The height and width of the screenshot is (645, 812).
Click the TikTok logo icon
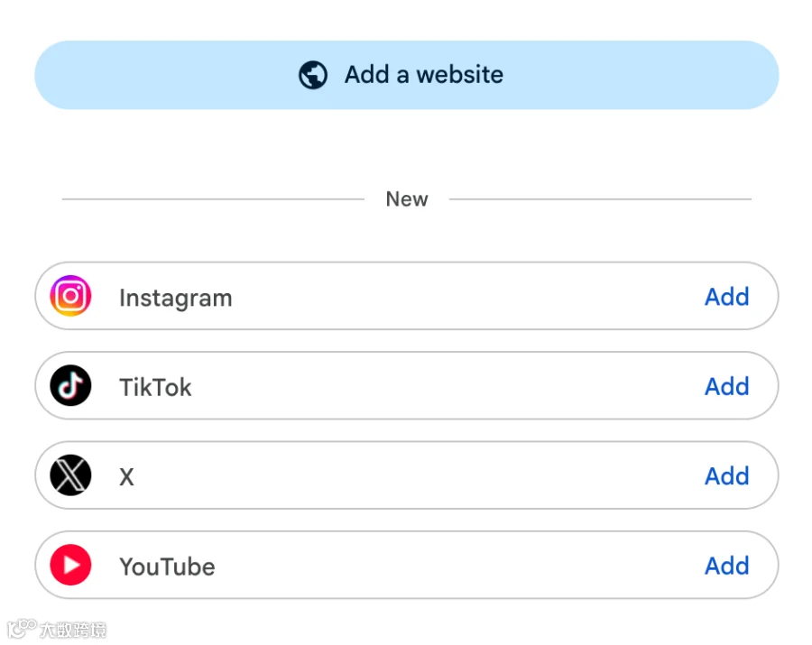point(71,386)
